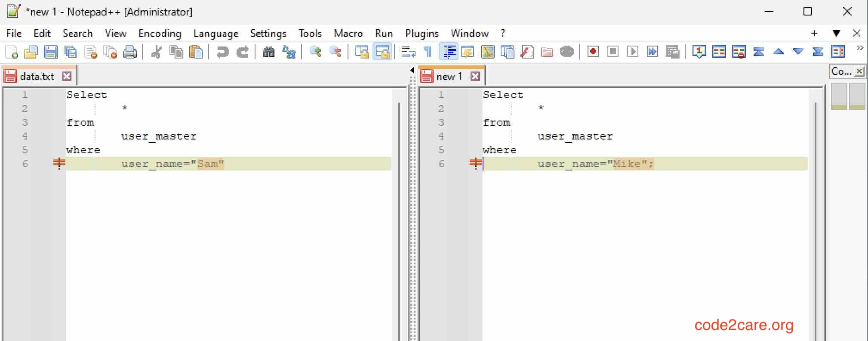Open the Encoding menu
The height and width of the screenshot is (341, 868).
click(160, 33)
